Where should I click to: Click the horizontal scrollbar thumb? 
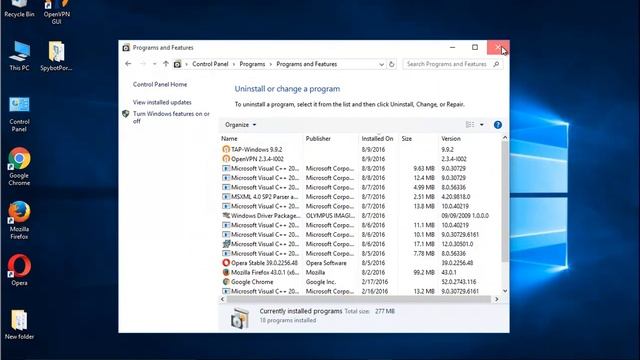(x=359, y=299)
